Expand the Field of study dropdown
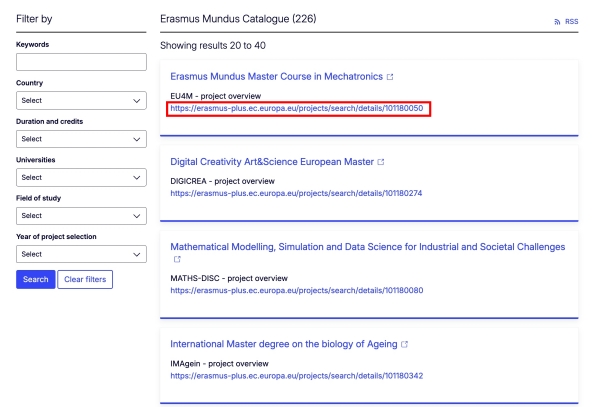Viewport: 600px width, 407px height. (x=81, y=215)
